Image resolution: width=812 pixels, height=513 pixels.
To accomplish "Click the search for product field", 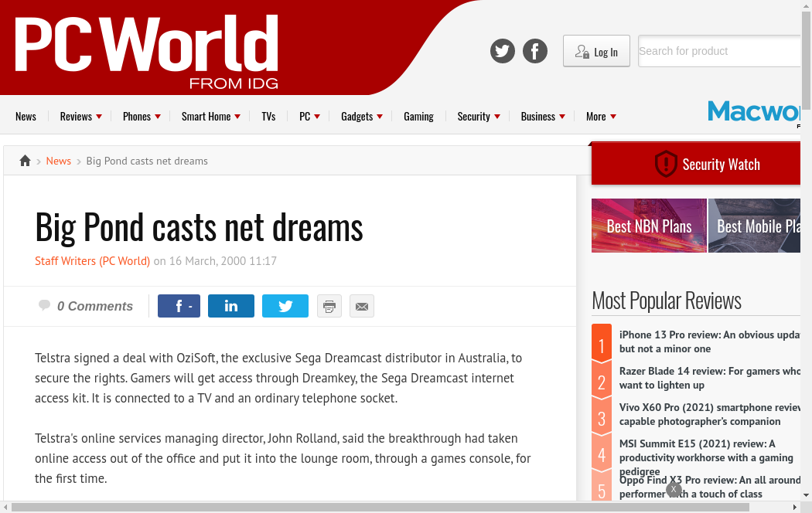I will [718, 51].
